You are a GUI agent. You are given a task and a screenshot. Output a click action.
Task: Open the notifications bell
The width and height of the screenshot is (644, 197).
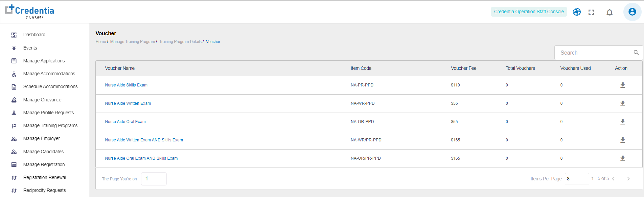click(609, 13)
